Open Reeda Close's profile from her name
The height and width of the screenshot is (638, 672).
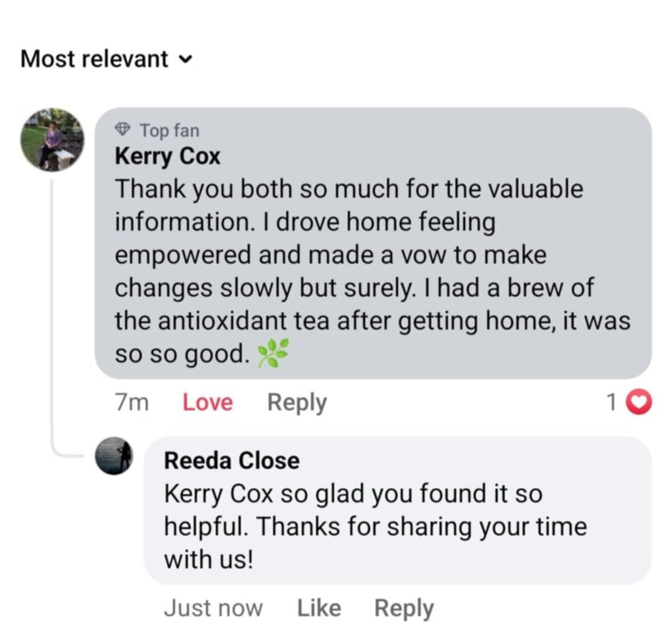point(231,461)
